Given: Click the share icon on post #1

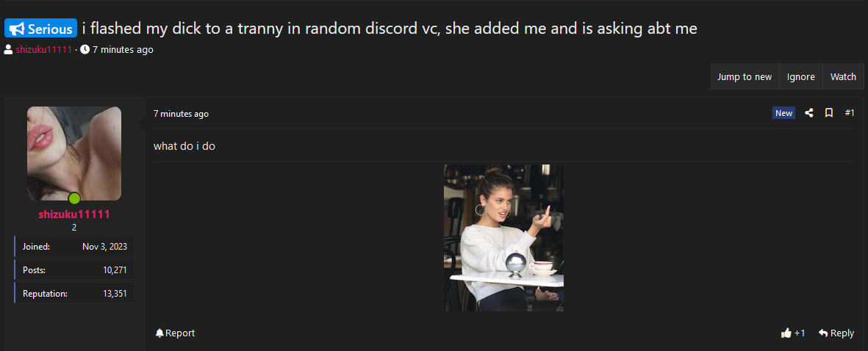Looking at the screenshot, I should pos(808,113).
